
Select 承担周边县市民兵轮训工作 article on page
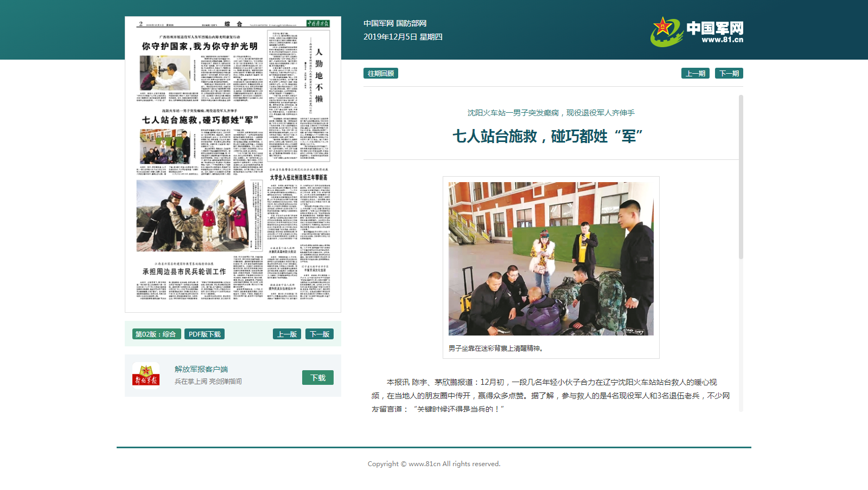tap(184, 272)
